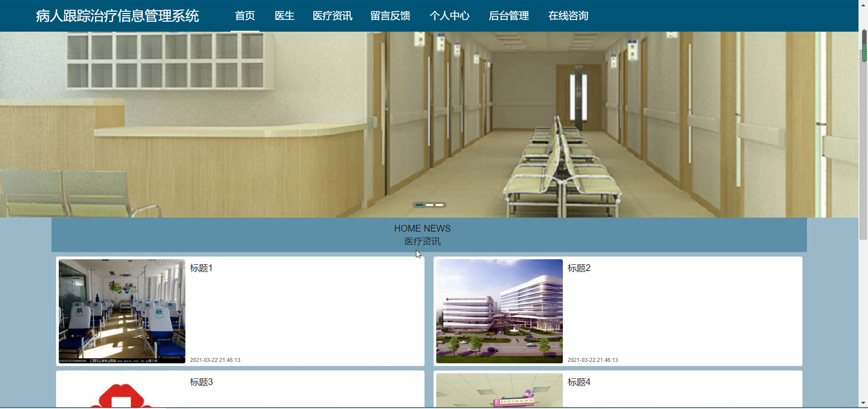Open 医疗资讯 in the navigation bar
Viewport: 868px width, 409px height.
point(332,16)
